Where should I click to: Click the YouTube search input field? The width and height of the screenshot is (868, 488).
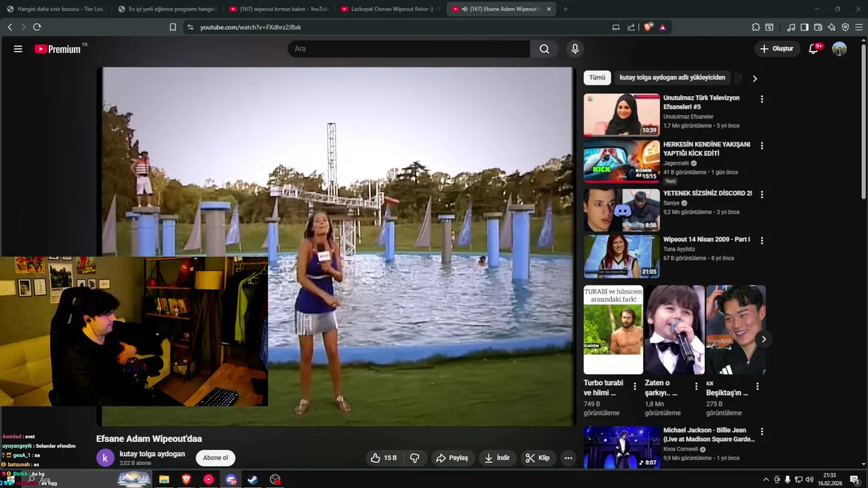click(x=409, y=49)
